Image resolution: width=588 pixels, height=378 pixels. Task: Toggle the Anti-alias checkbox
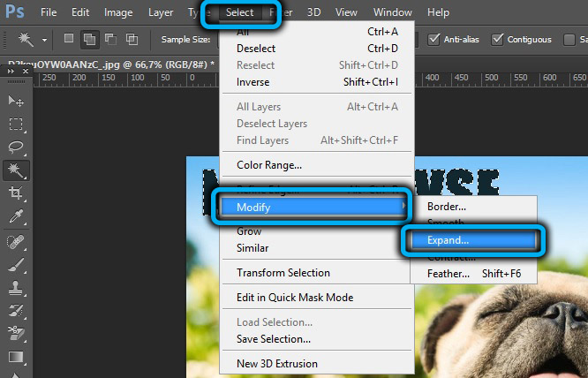[x=433, y=39]
